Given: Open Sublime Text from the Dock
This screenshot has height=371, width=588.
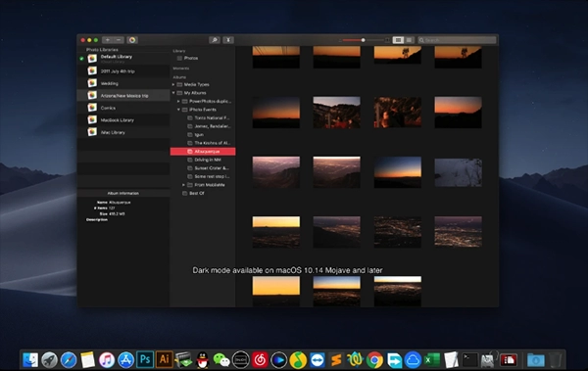Looking at the screenshot, I should (336, 360).
